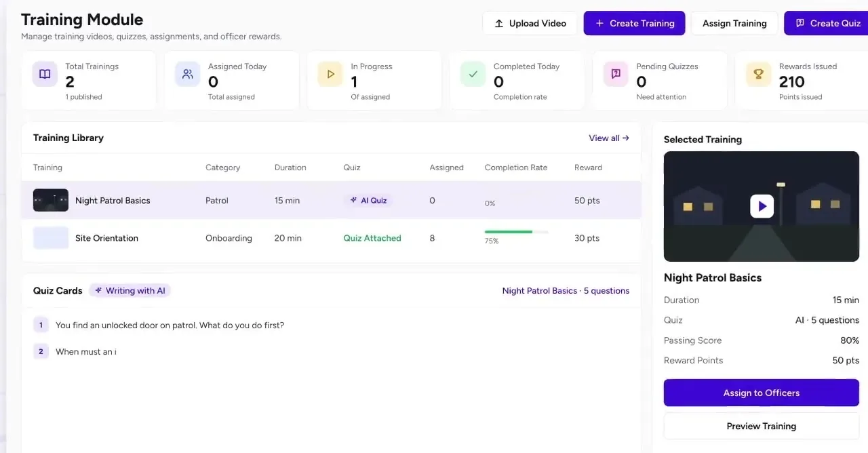
Task: Click the Completed Today checkmark icon
Action: coord(473,74)
